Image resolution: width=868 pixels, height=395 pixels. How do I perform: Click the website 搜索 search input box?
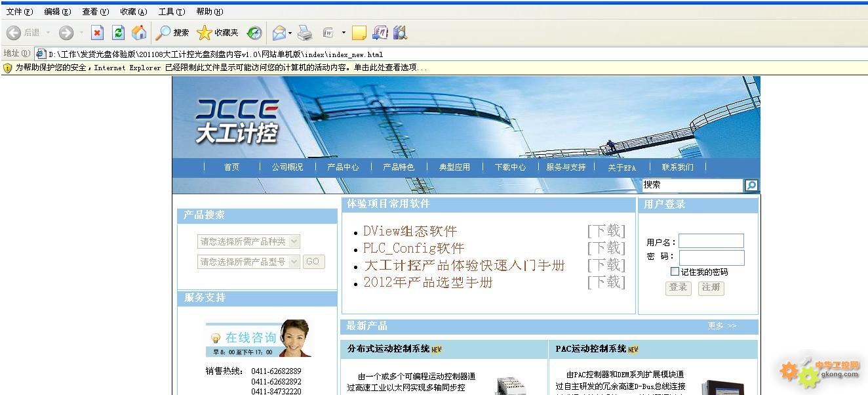[x=692, y=186]
